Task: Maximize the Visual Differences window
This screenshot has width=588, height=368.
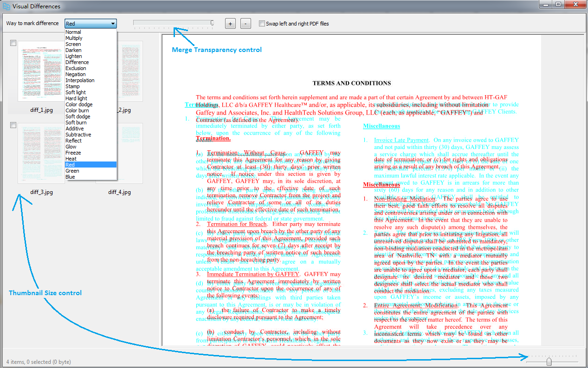Action: click(x=558, y=4)
